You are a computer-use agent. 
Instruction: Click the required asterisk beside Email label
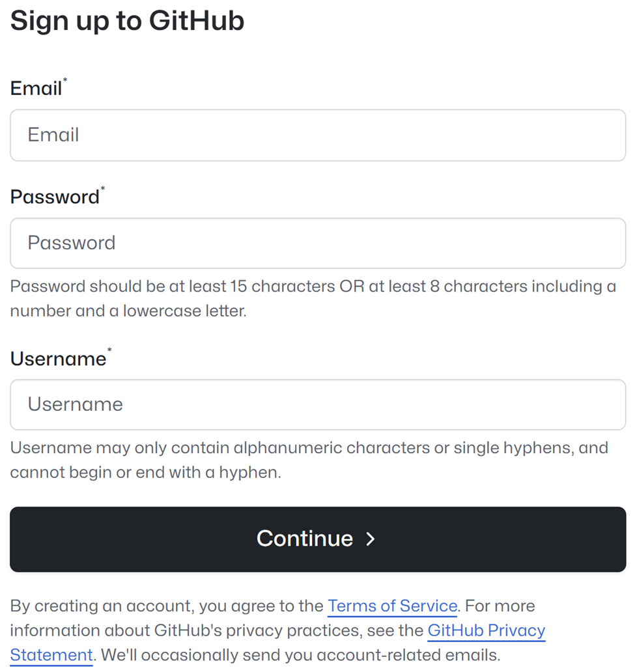(x=66, y=79)
